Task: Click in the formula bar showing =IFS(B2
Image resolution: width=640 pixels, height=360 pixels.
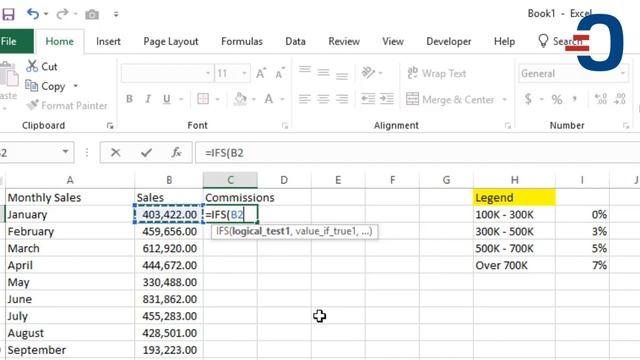Action: (417, 153)
